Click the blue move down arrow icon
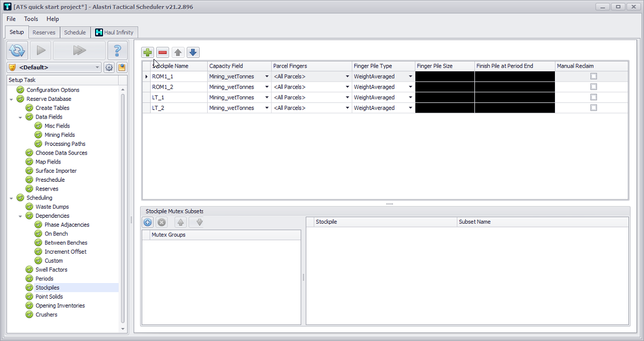644x341 pixels. (193, 53)
